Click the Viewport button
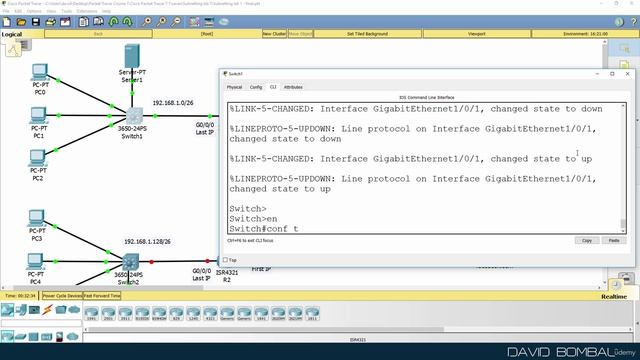The image size is (640, 360). 477,34
